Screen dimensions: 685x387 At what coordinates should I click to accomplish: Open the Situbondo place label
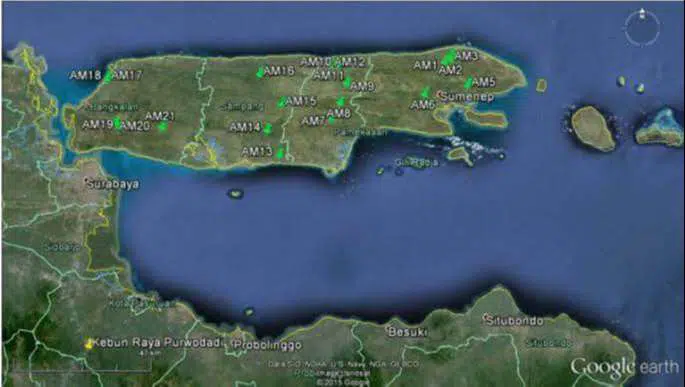(514, 321)
